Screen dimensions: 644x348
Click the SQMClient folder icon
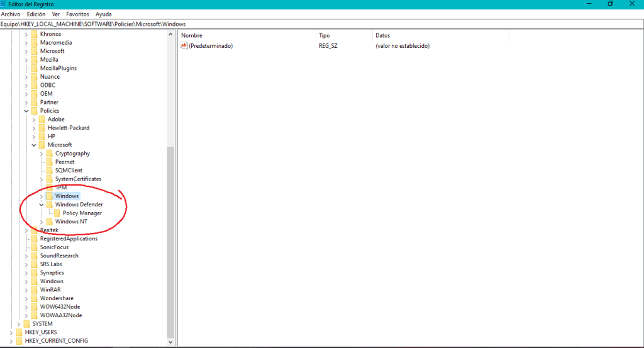(49, 171)
